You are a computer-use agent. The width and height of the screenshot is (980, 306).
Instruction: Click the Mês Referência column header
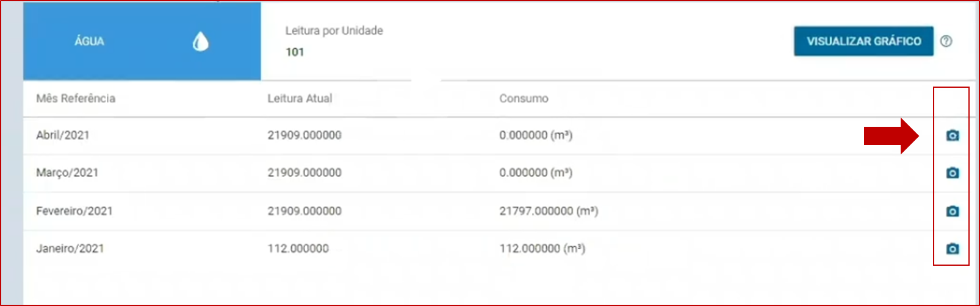[x=76, y=98]
